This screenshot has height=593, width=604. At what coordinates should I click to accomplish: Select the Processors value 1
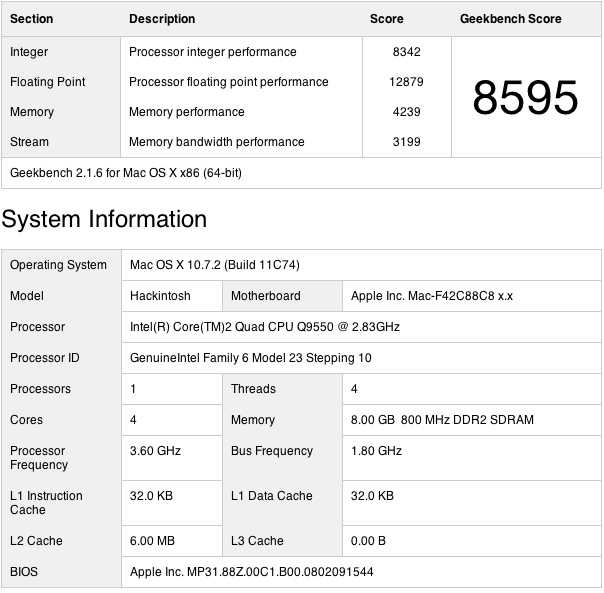(x=133, y=389)
